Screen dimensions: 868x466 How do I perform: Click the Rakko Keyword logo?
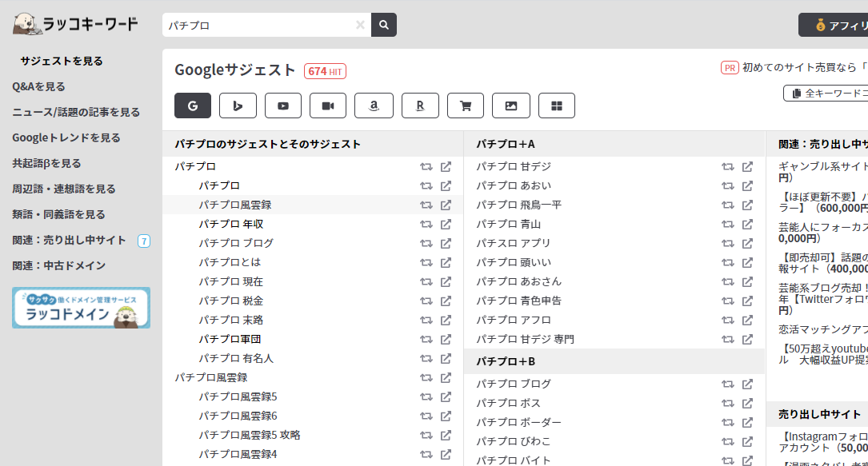pyautogui.click(x=75, y=24)
